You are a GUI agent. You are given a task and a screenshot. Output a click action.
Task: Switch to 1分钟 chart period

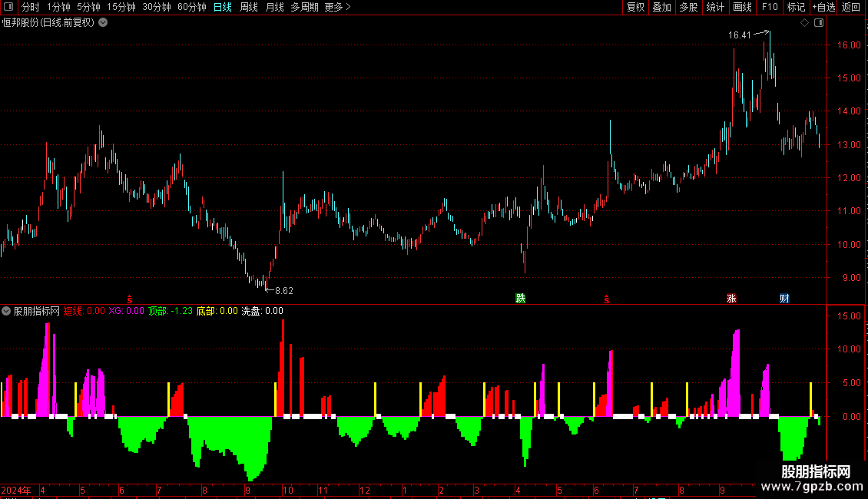pyautogui.click(x=58, y=7)
